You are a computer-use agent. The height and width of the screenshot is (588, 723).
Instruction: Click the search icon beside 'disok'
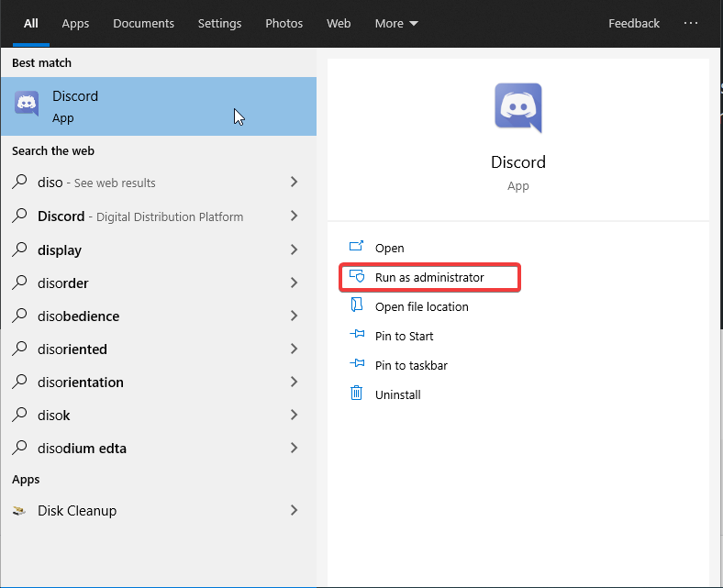pos(19,415)
